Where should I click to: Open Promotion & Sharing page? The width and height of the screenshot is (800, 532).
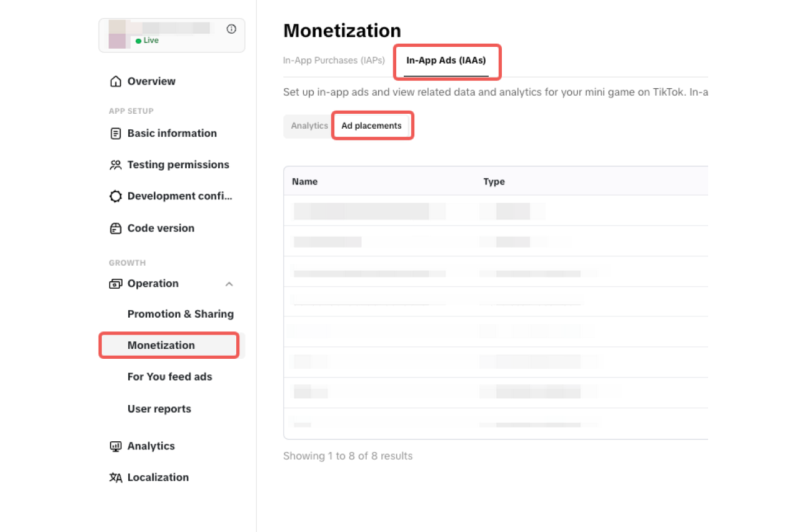tap(181, 314)
